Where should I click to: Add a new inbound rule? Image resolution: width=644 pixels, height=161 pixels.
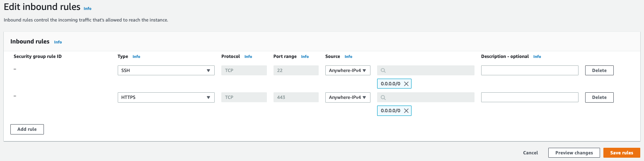tap(27, 129)
